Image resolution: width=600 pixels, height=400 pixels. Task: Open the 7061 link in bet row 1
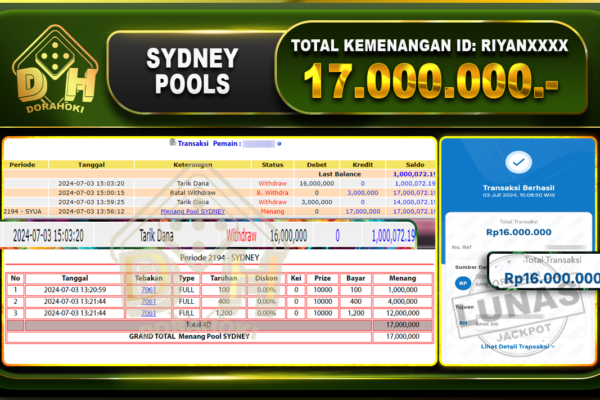coord(148,290)
